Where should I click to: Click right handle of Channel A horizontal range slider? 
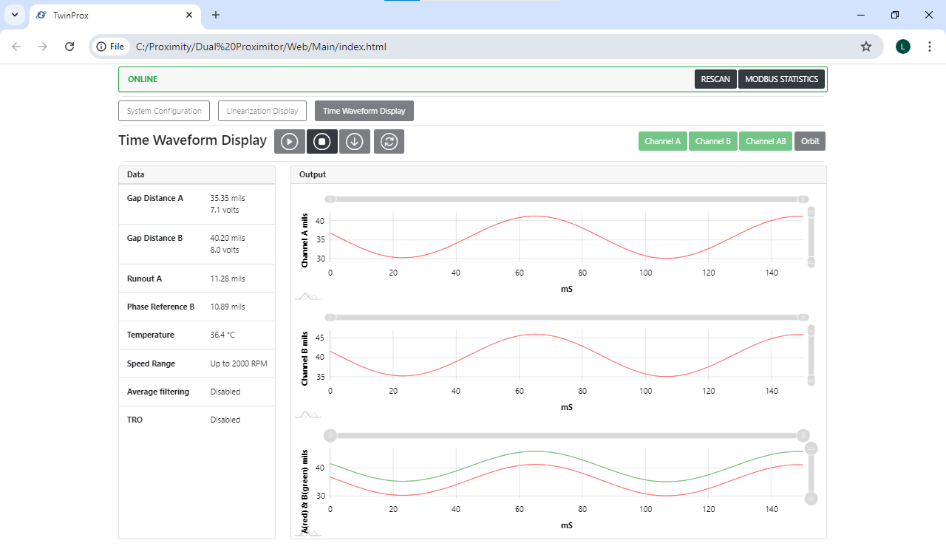pos(803,199)
